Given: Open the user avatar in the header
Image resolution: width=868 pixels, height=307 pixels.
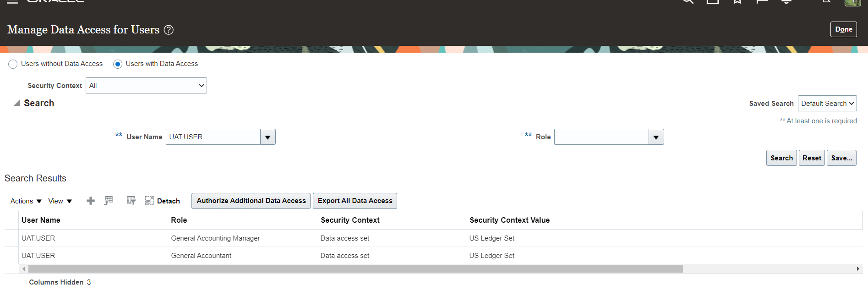Looking at the screenshot, I should tap(852, 2).
